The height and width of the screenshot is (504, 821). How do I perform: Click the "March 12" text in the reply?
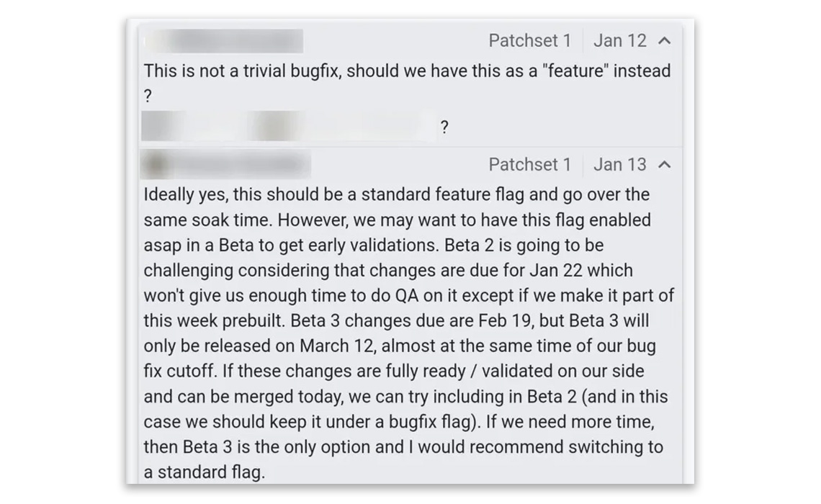[x=337, y=346]
